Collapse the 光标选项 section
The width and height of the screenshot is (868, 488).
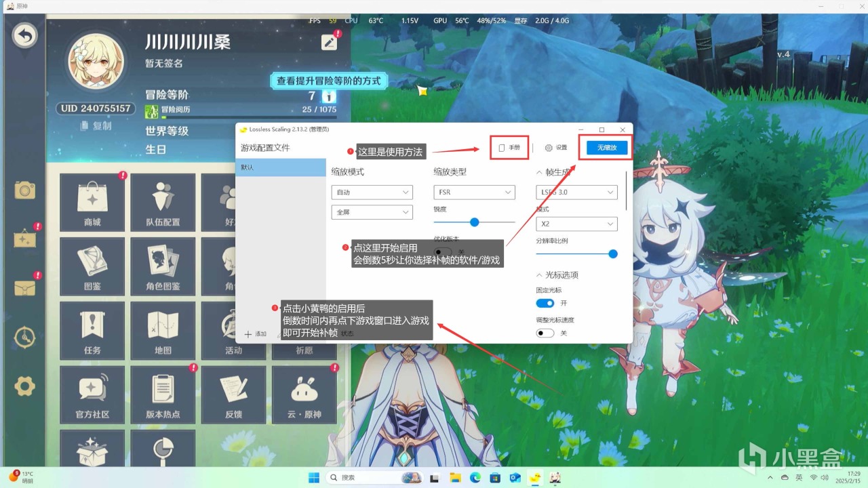540,275
